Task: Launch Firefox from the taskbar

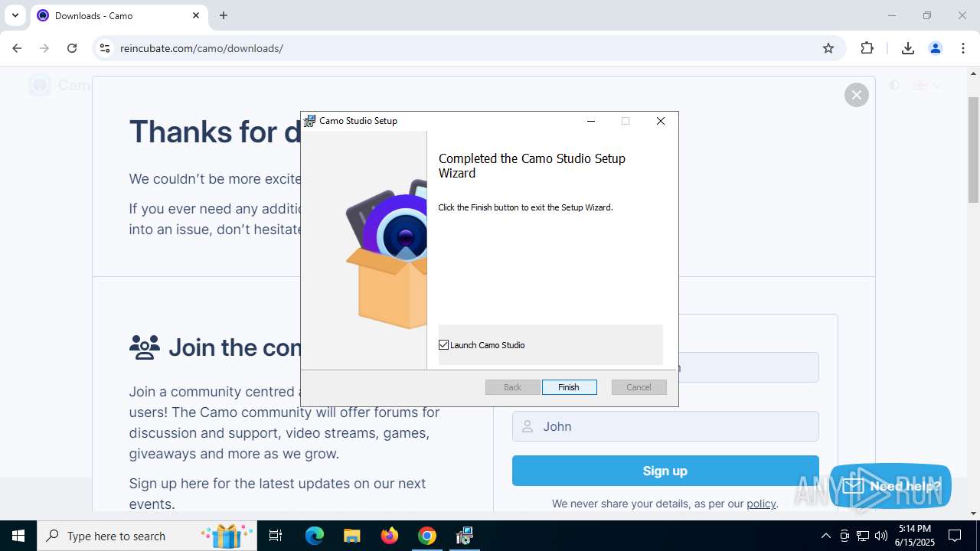Action: click(x=390, y=536)
